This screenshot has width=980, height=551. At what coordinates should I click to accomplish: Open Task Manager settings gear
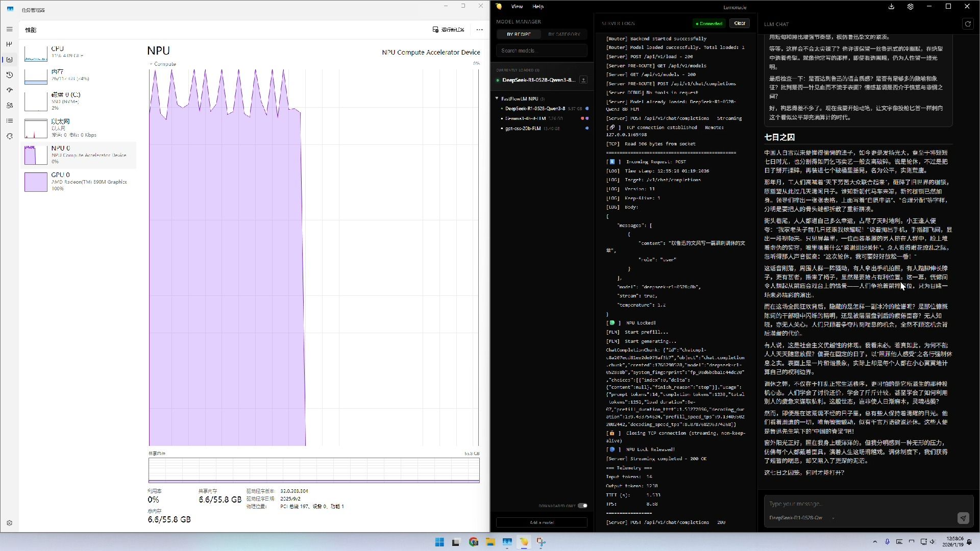pyautogui.click(x=9, y=523)
